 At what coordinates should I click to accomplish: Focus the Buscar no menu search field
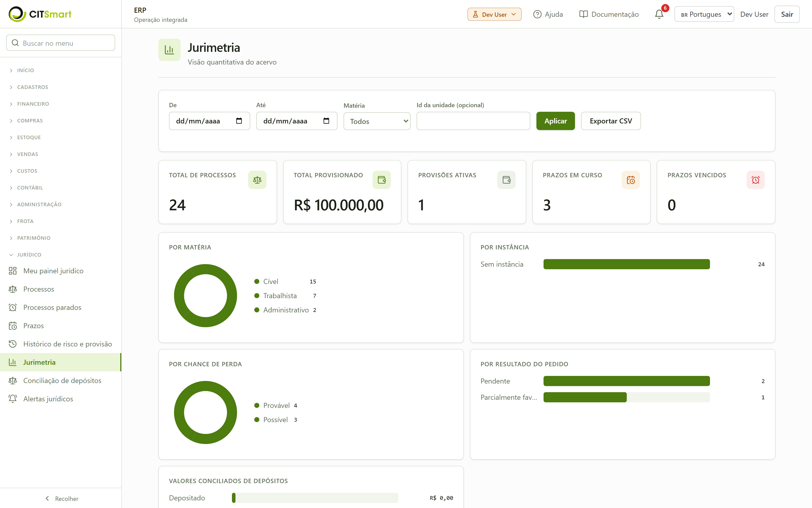pyautogui.click(x=60, y=43)
